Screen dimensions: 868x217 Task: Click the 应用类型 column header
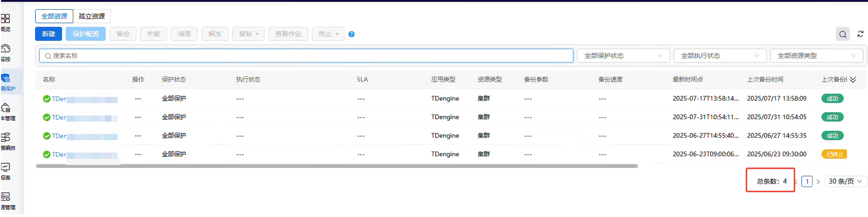coord(443,79)
